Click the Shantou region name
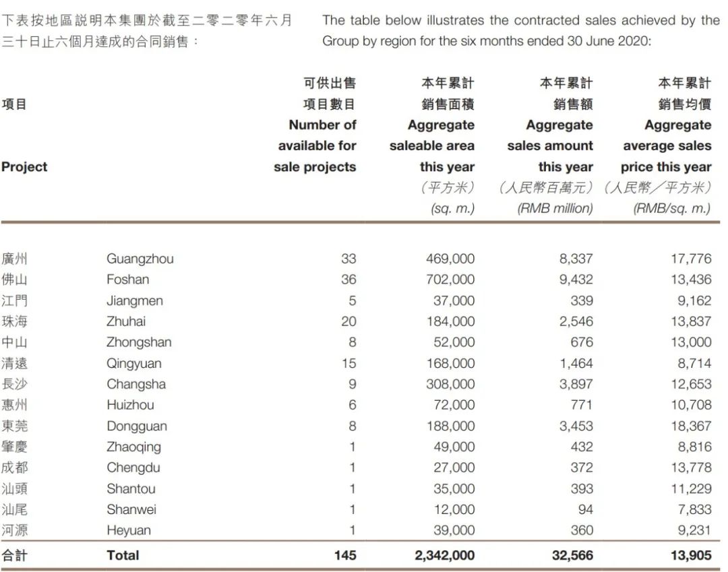Viewport: 728px width, 572px height. pyautogui.click(x=131, y=488)
